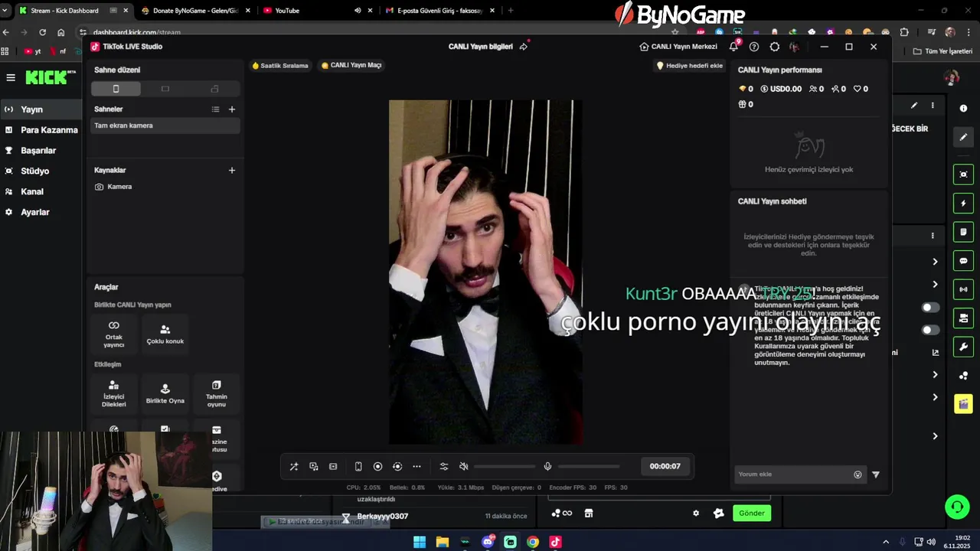This screenshot has height=551, width=980.
Task: Select Stüdyo in Kick sidebar
Action: (x=41, y=171)
